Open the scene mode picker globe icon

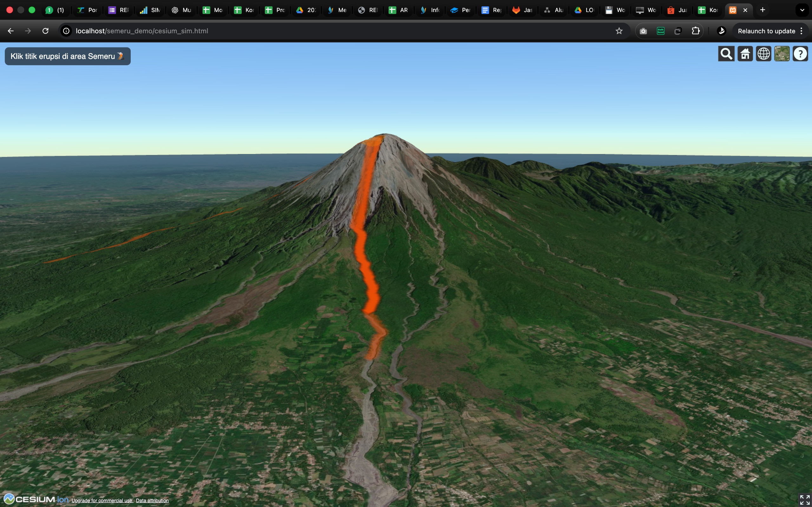point(763,54)
